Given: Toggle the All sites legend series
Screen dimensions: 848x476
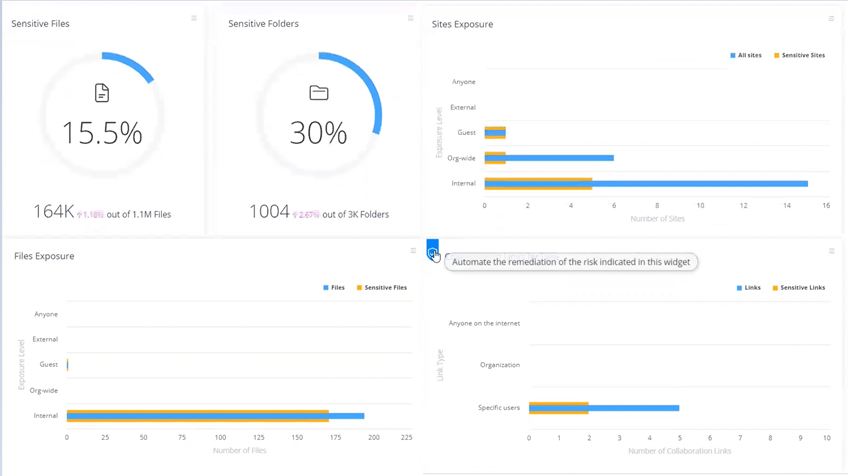Looking at the screenshot, I should (x=746, y=56).
